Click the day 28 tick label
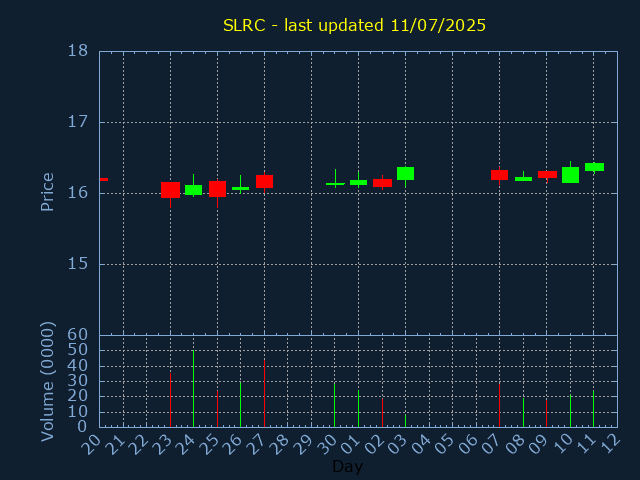This screenshot has height=480, width=640. [280, 444]
